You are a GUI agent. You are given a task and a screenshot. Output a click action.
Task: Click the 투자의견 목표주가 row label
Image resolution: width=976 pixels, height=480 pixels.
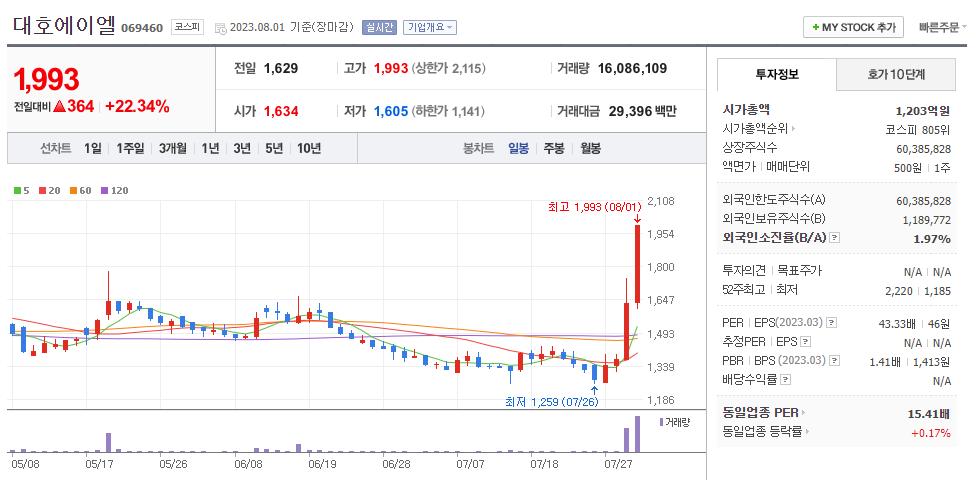point(772,271)
